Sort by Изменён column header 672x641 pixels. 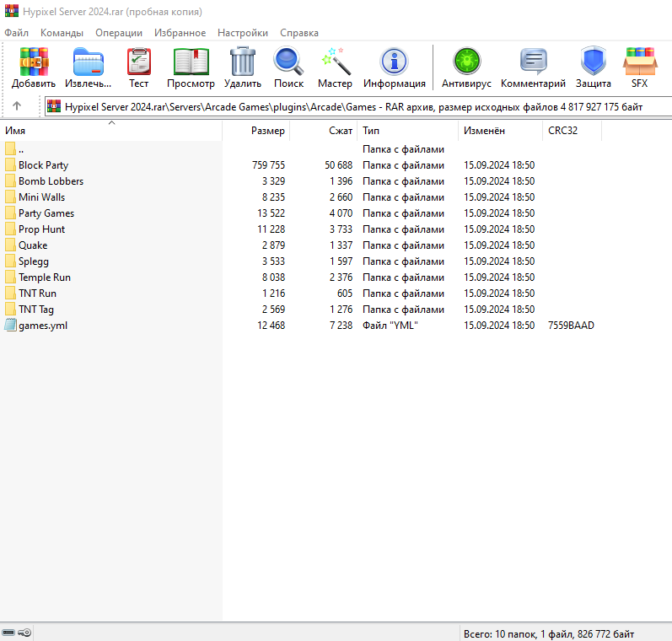[501, 131]
